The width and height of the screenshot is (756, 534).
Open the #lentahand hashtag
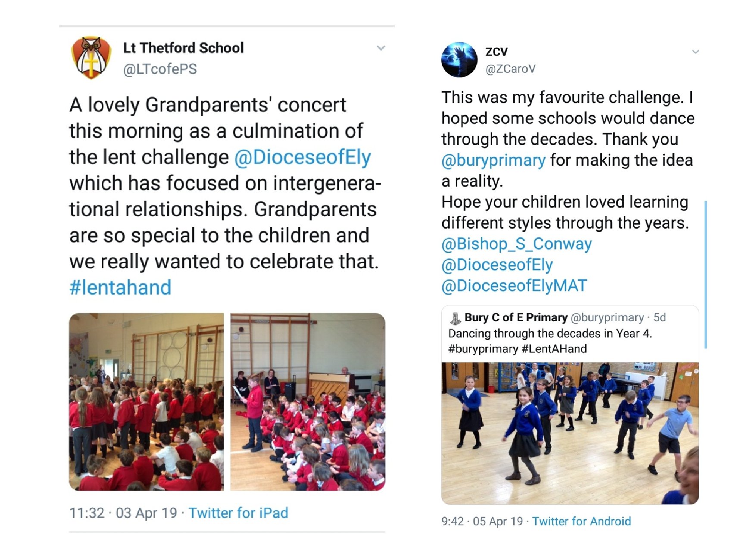(120, 288)
